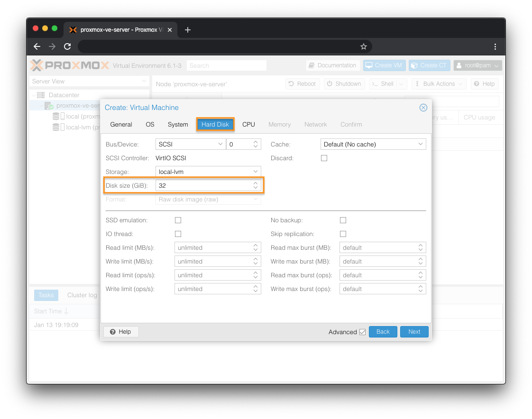
Task: Enable the IO thread checkbox
Action: click(178, 234)
